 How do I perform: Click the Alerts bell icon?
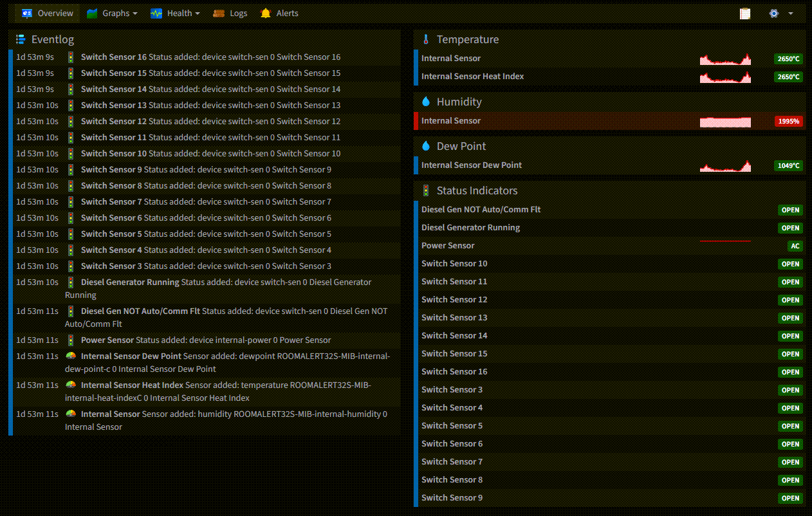coord(266,14)
